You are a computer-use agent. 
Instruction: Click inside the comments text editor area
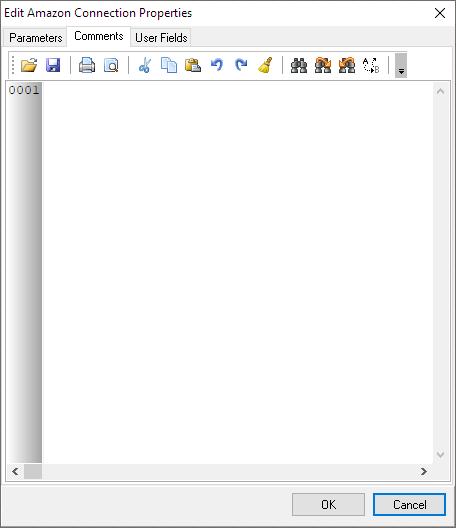click(237, 273)
